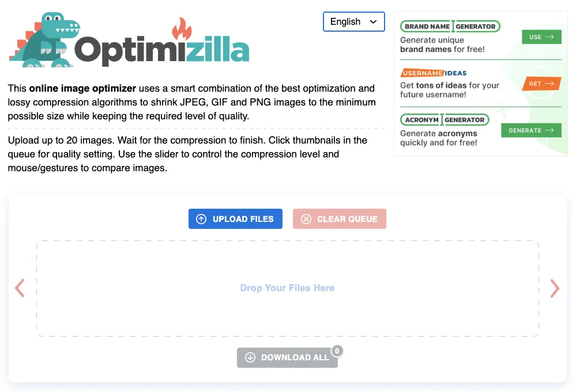576x392 pixels.
Task: Open the Username Ideas ad logo
Action: click(434, 73)
